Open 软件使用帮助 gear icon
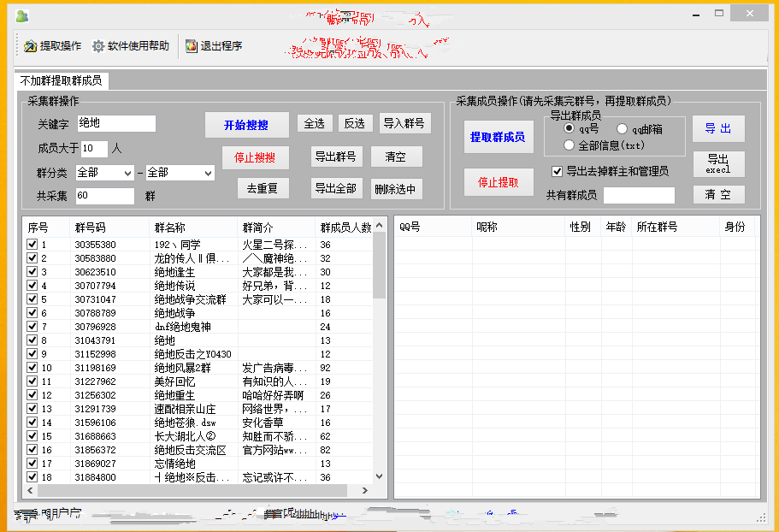Screen dimensions: 779x532 [98, 46]
